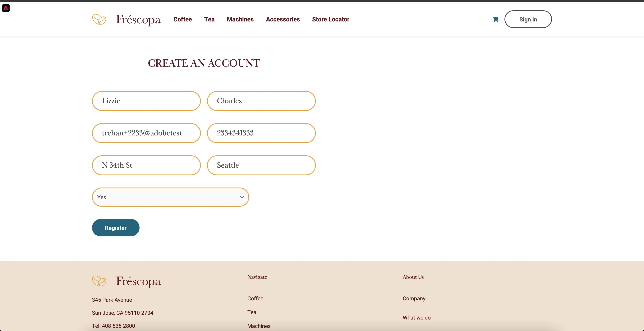Open the Coffee navigation menu
This screenshot has width=644, height=331.
point(182,19)
